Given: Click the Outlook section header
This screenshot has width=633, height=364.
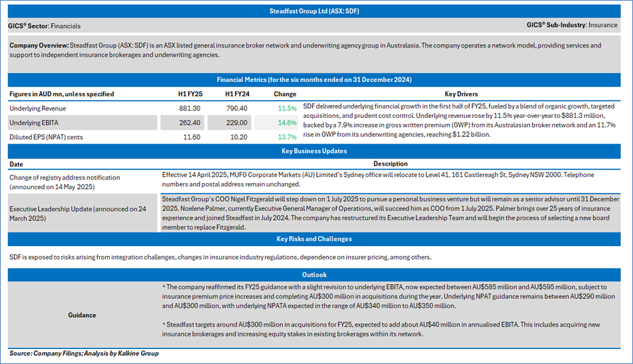Looking at the screenshot, I should (x=314, y=275).
